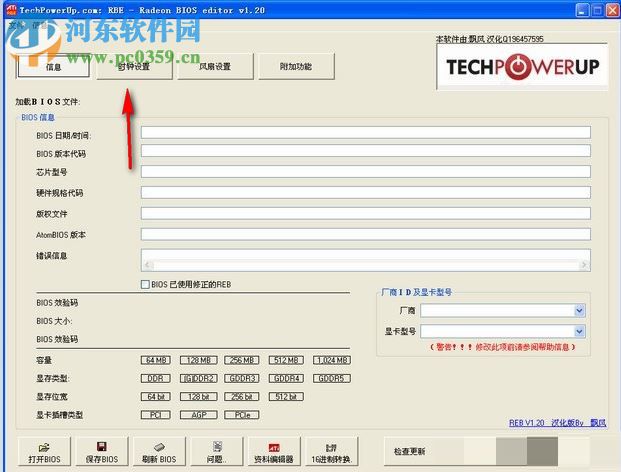Switch to the 附加功能 tab
This screenshot has width=621, height=472.
click(296, 67)
